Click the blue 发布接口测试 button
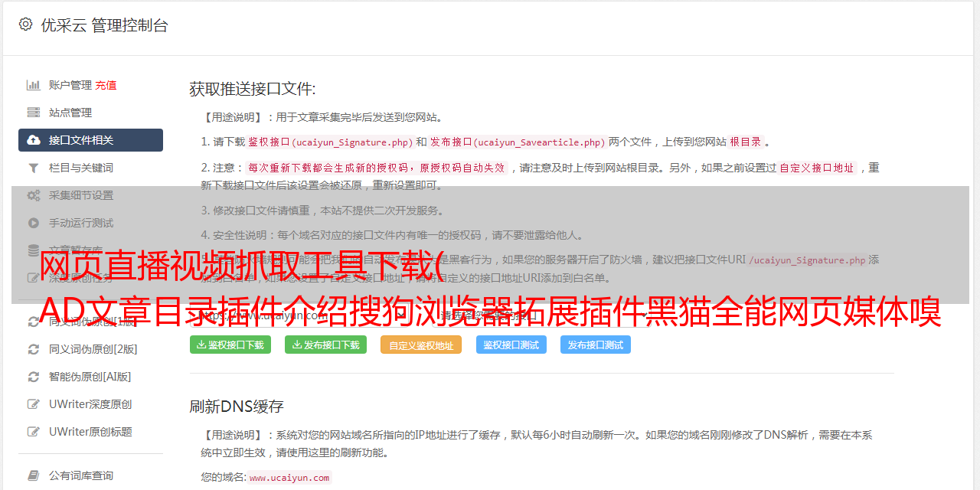This screenshot has width=980, height=490. (596, 345)
